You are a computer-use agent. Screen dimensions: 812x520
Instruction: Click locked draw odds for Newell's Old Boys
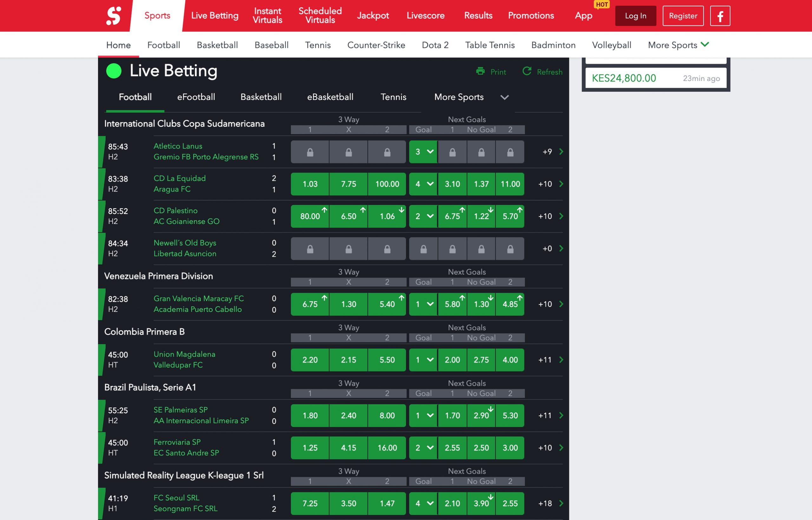pos(349,249)
